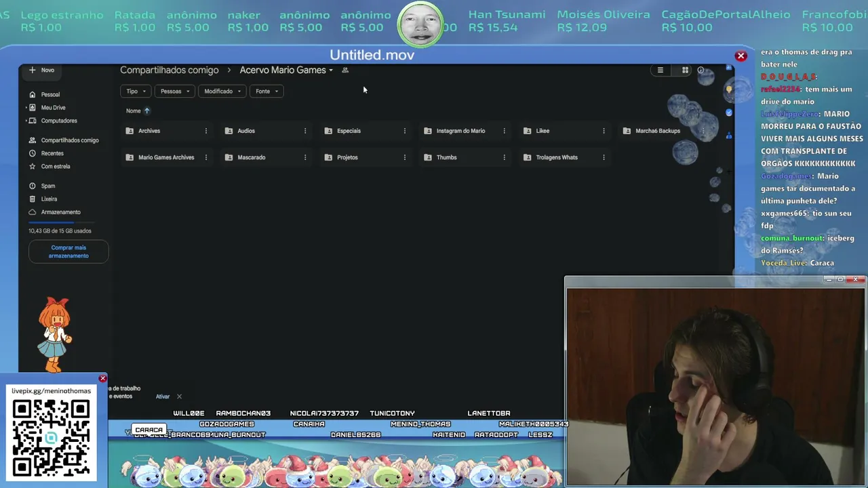This screenshot has height=488, width=868.
Task: Click shared-people icon beside folder title
Action: point(345,70)
